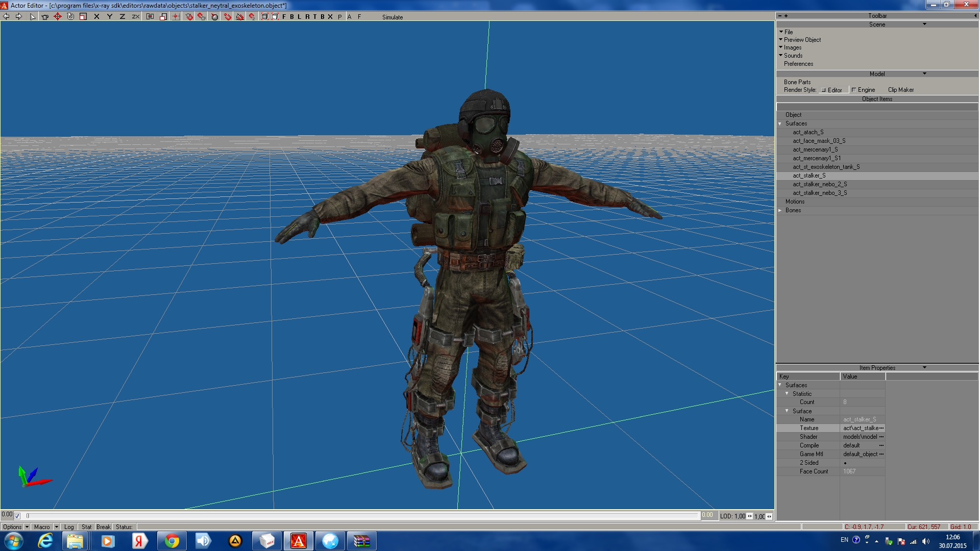Enable the Engine render style
This screenshot has width=980, height=551.
point(854,90)
